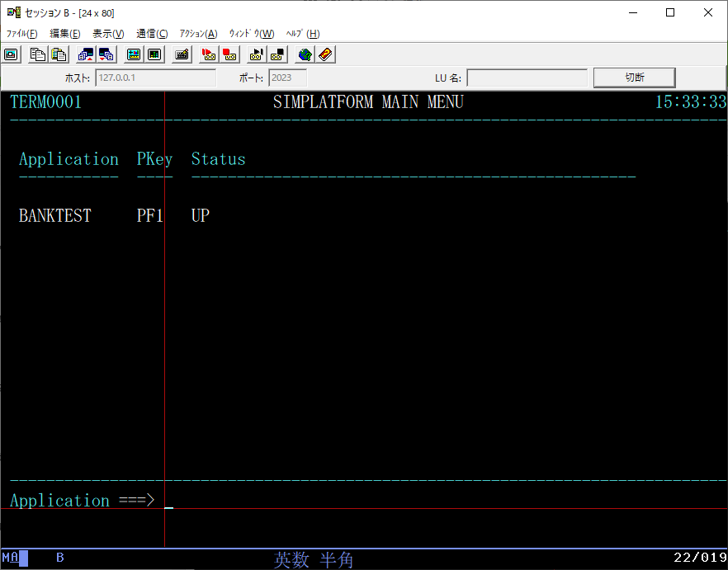728x570 pixels.
Task: Click the session letter B in status bar
Action: (60, 557)
